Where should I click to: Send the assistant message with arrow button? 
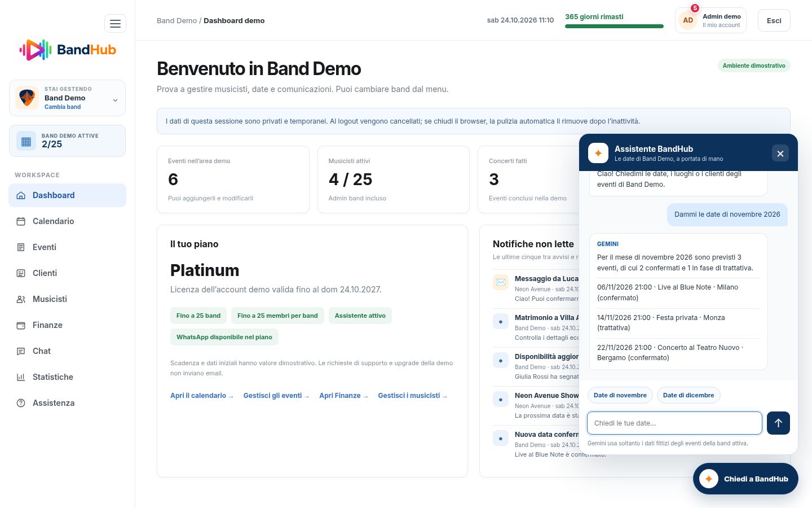(778, 423)
